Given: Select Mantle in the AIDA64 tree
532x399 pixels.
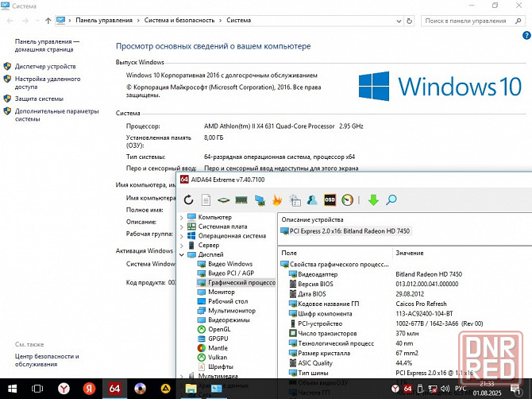Looking at the screenshot, I should [218, 347].
